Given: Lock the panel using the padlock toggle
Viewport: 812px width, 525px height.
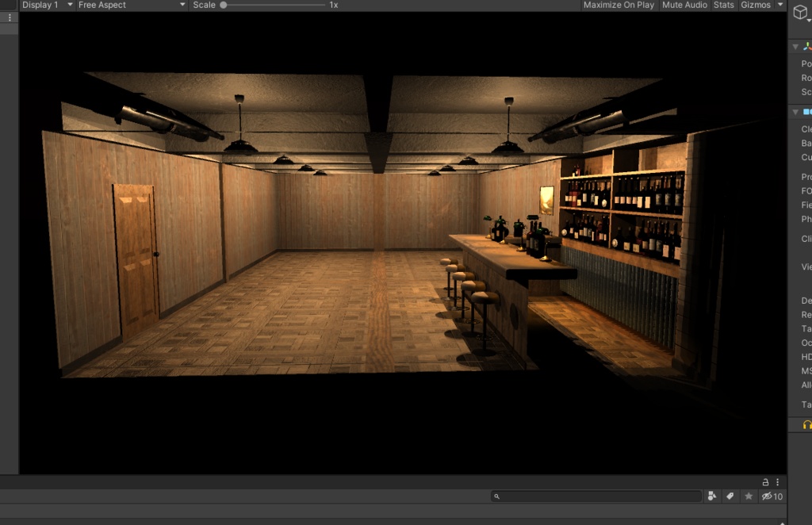Looking at the screenshot, I should (x=765, y=481).
